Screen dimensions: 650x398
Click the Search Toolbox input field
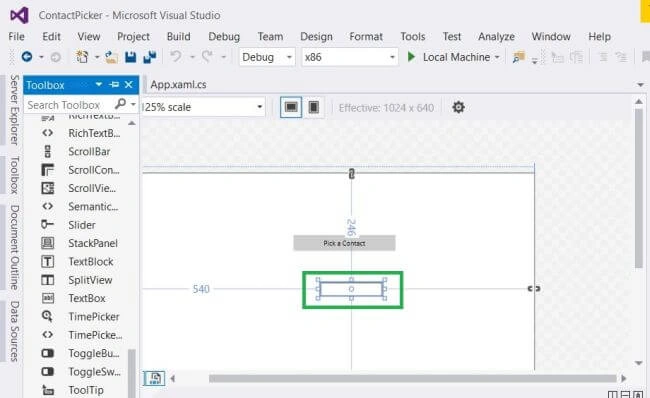tap(69, 105)
